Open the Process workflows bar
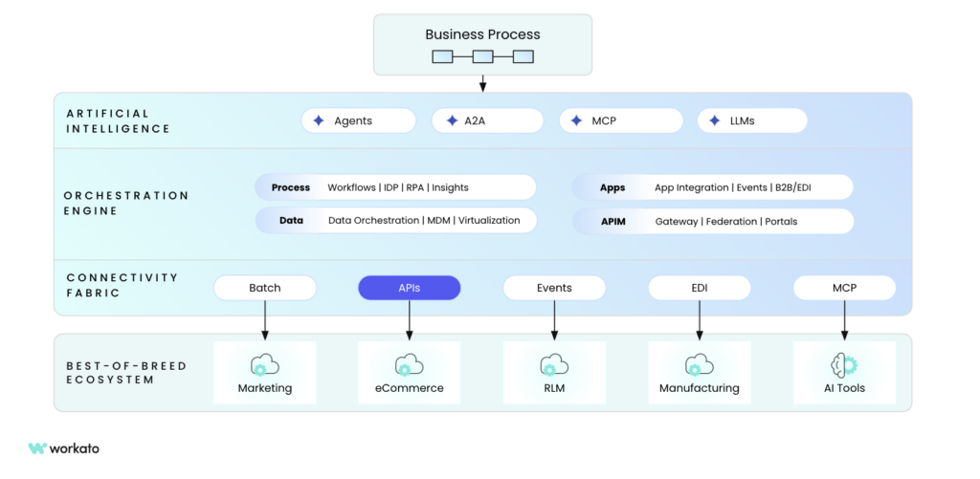Screen dimensions: 980x479 click(x=394, y=187)
